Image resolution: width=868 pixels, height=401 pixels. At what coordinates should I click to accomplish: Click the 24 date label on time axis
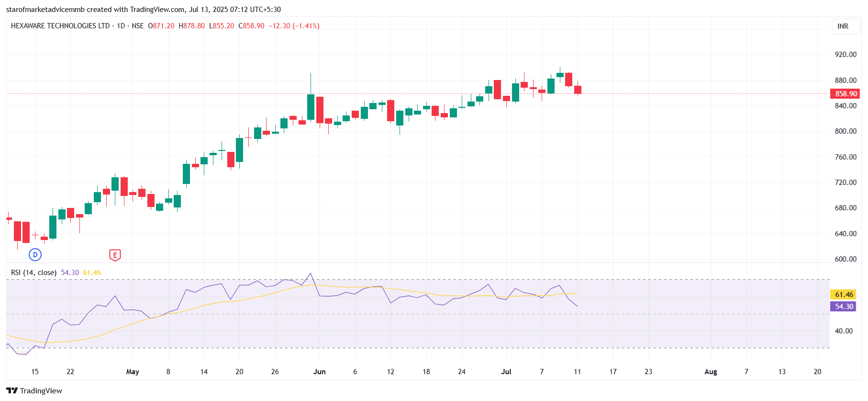(x=462, y=372)
